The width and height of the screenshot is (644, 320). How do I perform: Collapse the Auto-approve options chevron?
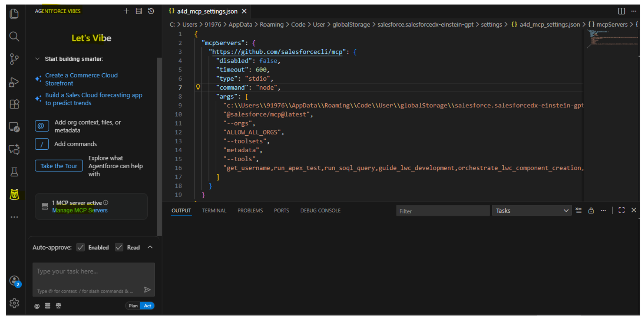tap(150, 247)
